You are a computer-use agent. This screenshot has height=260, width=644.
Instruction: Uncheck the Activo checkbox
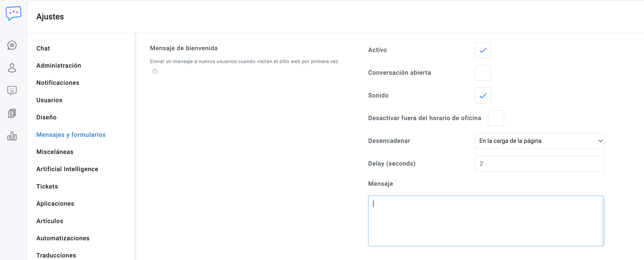[483, 50]
